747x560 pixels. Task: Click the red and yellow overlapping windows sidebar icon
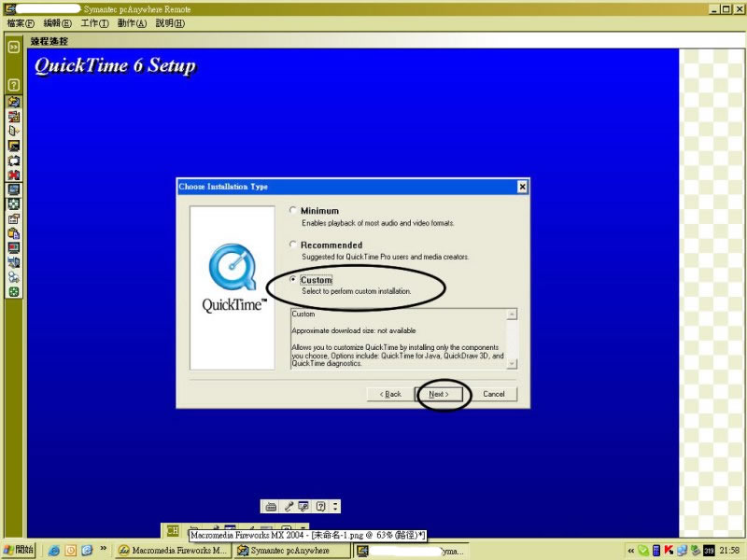[14, 116]
